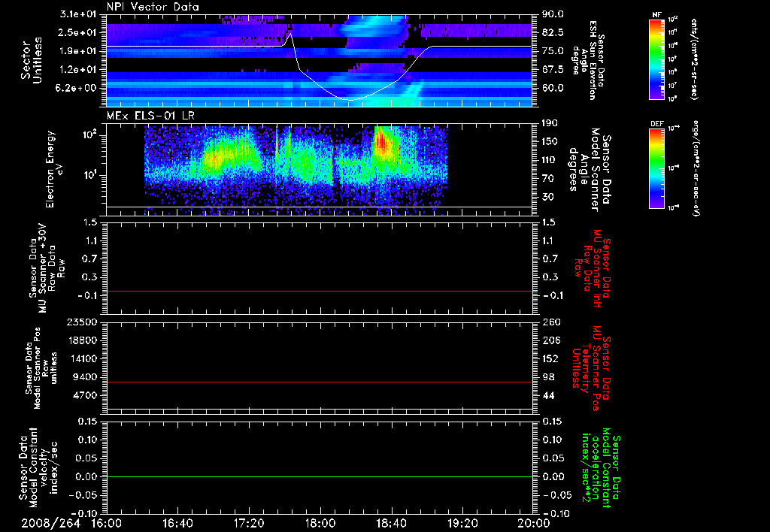Click the 17:20 time axis label
The image size is (770, 532).
point(249,523)
